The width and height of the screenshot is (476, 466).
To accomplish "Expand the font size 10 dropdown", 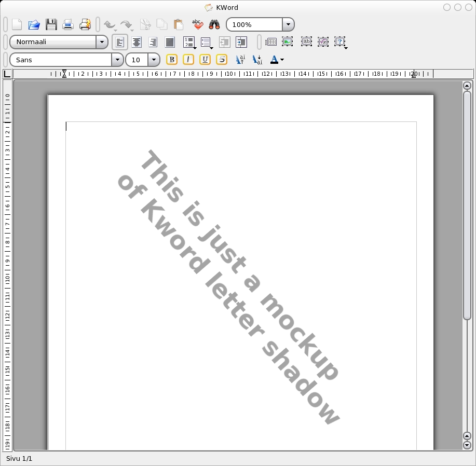I will point(154,60).
